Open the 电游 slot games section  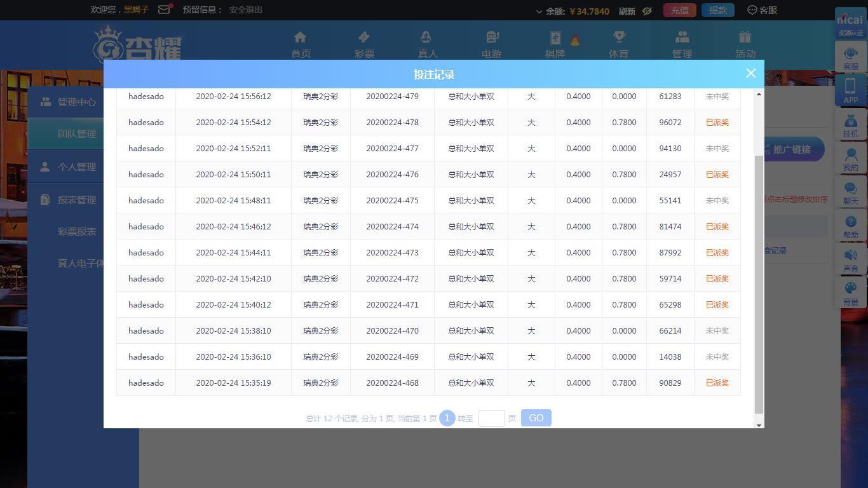pos(491,44)
